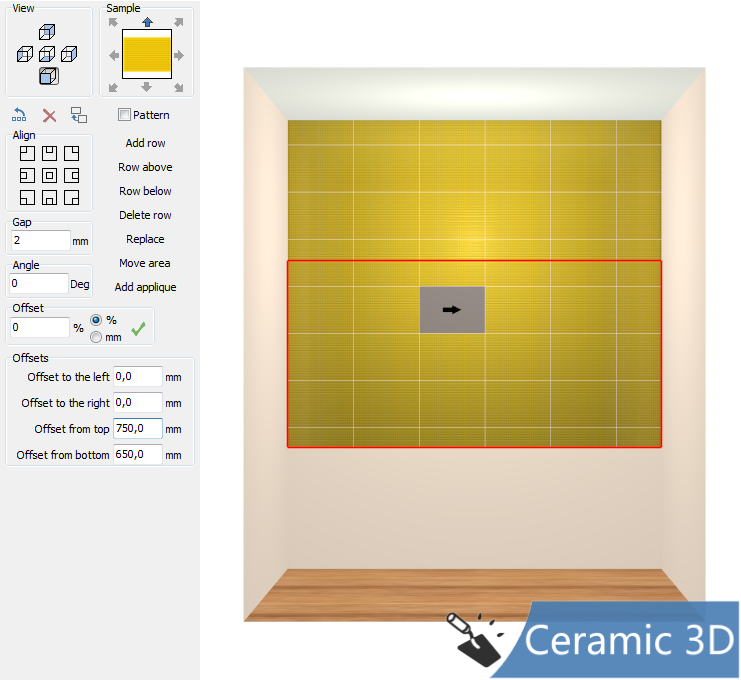Click Replace

pyautogui.click(x=145, y=239)
